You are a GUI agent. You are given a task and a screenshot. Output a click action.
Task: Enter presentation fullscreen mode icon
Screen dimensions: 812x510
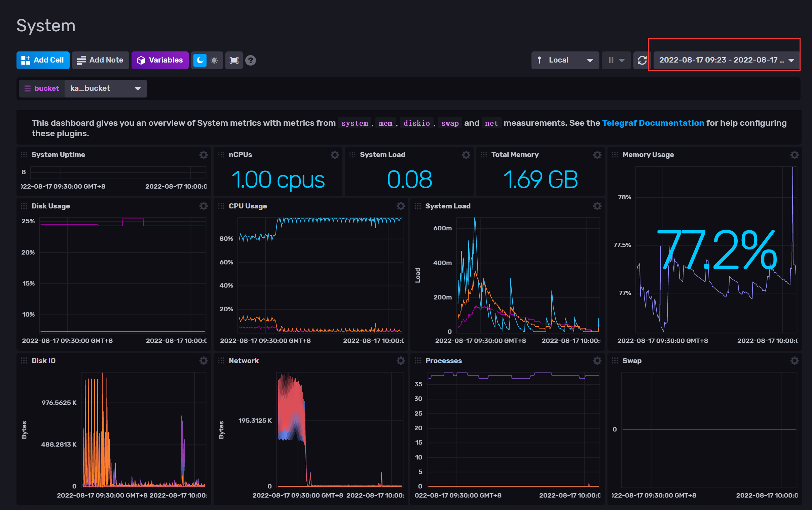(234, 60)
